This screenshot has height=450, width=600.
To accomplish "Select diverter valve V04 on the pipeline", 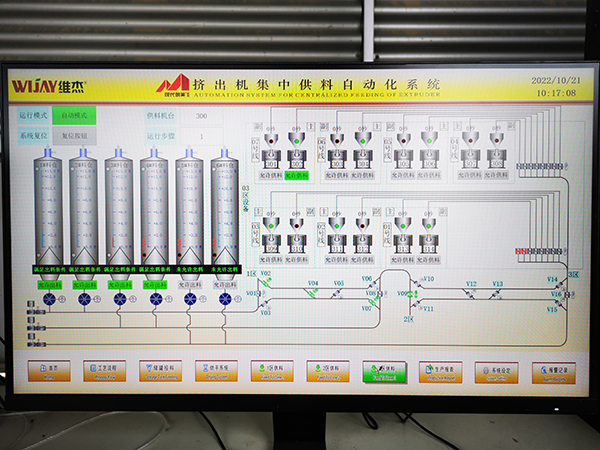I will pos(312,291).
